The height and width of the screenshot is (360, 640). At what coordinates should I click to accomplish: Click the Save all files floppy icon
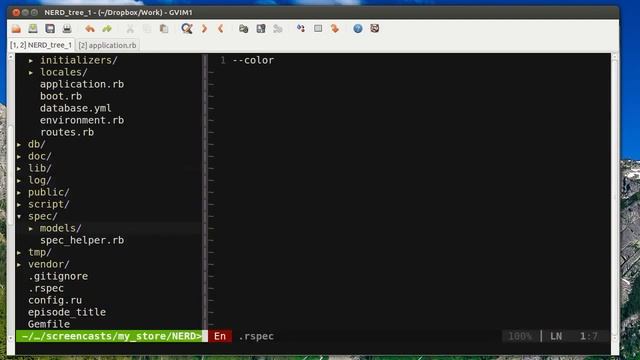click(50, 29)
